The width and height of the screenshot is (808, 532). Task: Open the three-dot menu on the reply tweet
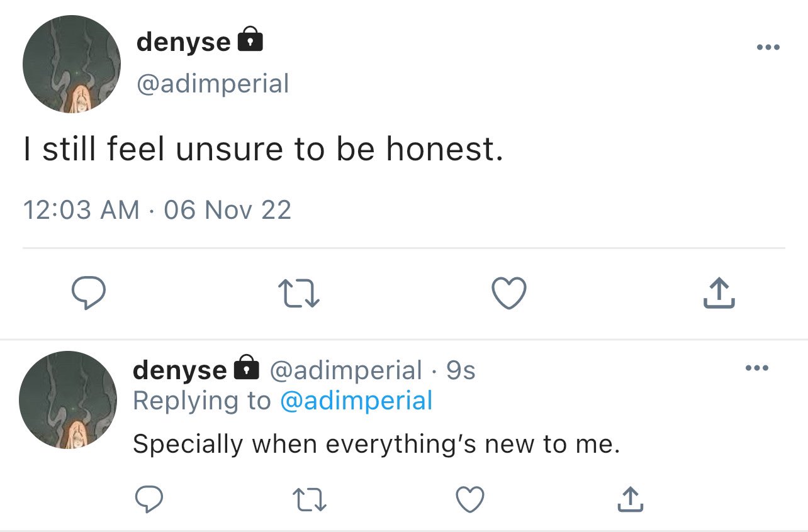[757, 368]
